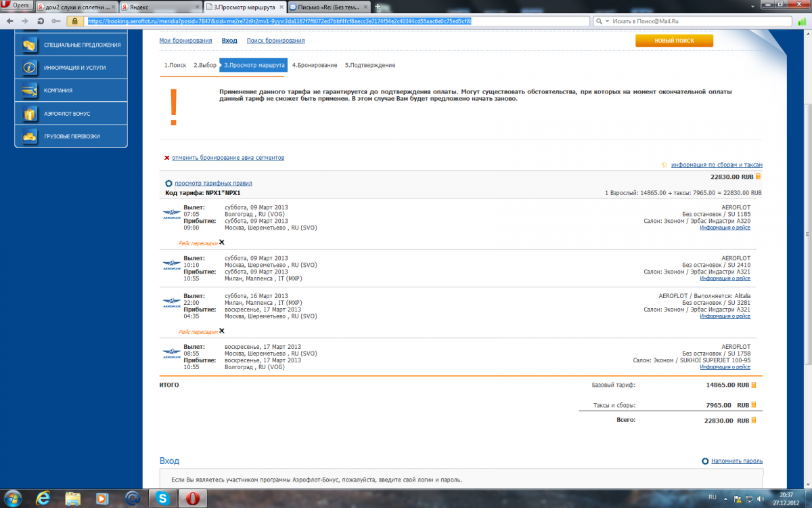Click the X after first 'Рейс пересадки'

[x=221, y=242]
